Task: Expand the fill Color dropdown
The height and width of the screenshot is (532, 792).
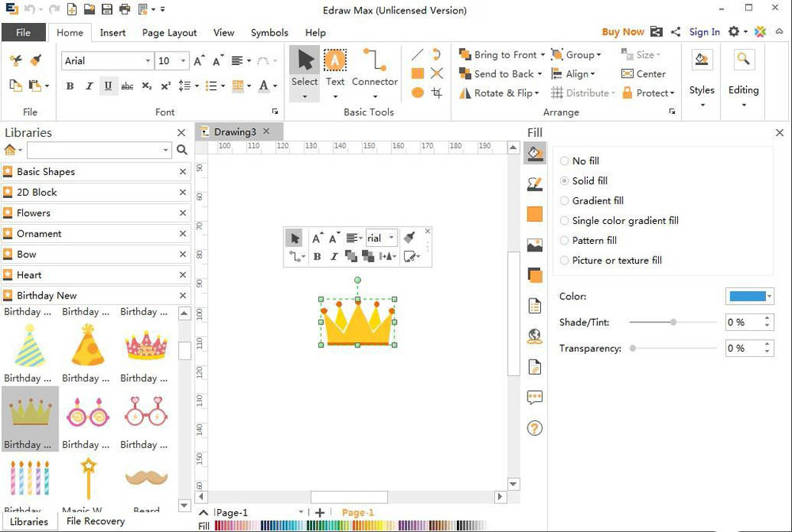Action: 769,296
